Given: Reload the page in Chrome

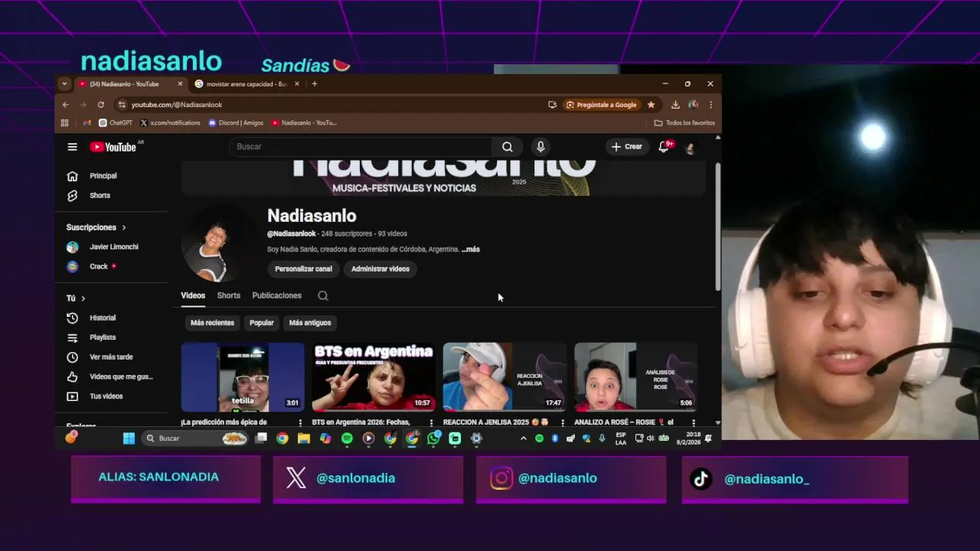Looking at the screenshot, I should [100, 105].
